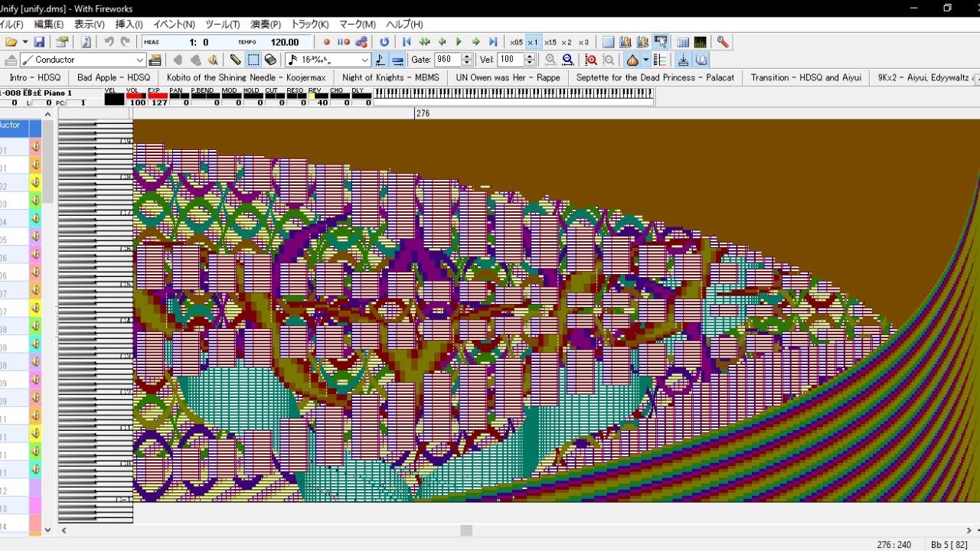
Task: Save the project with the floppy disk icon
Action: [39, 42]
